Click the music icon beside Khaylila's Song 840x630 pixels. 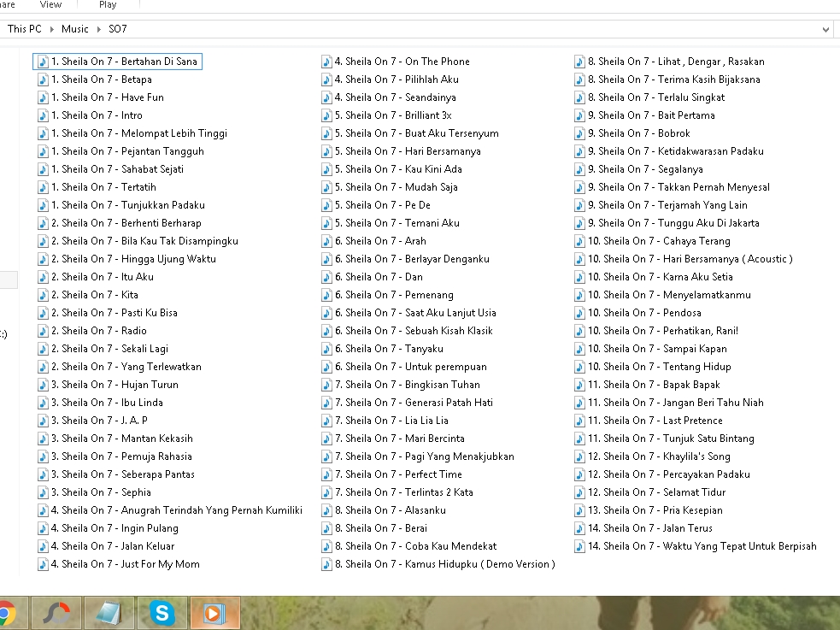point(579,456)
